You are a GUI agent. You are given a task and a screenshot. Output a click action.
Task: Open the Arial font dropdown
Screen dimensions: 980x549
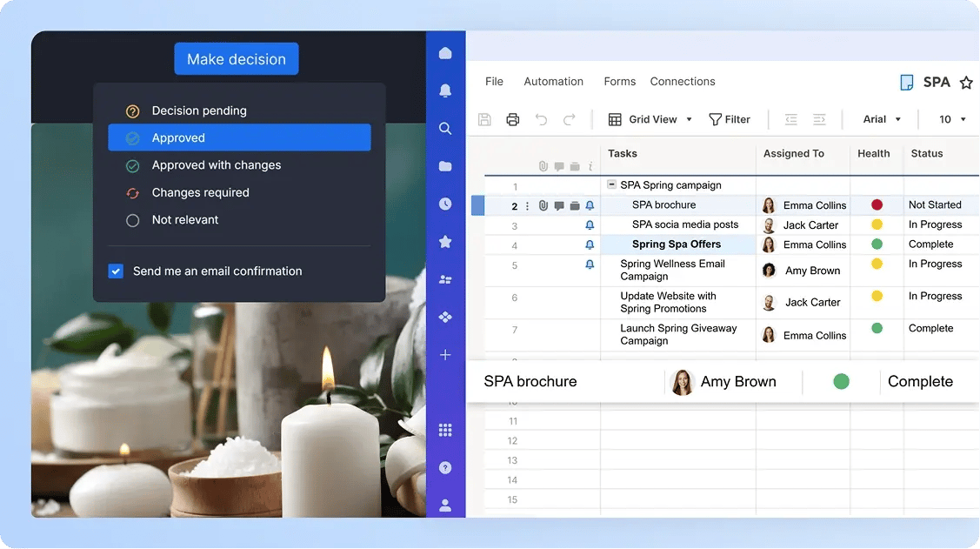point(882,119)
